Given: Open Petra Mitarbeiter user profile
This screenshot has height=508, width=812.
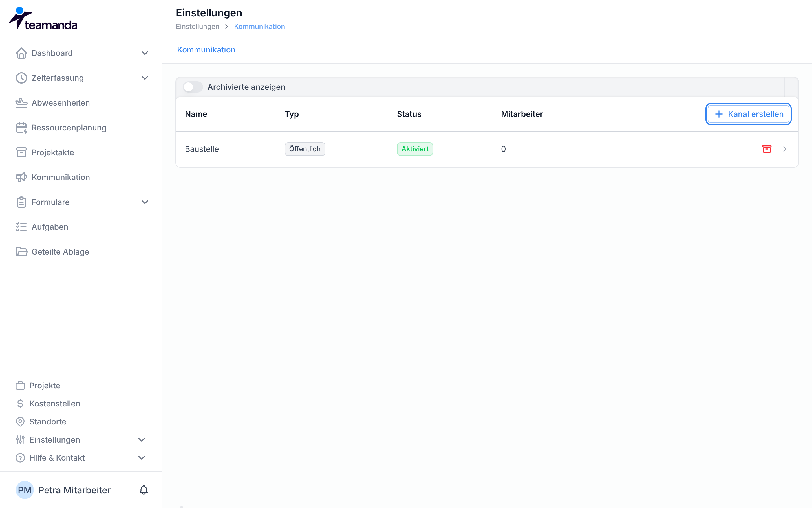Looking at the screenshot, I should coord(74,490).
